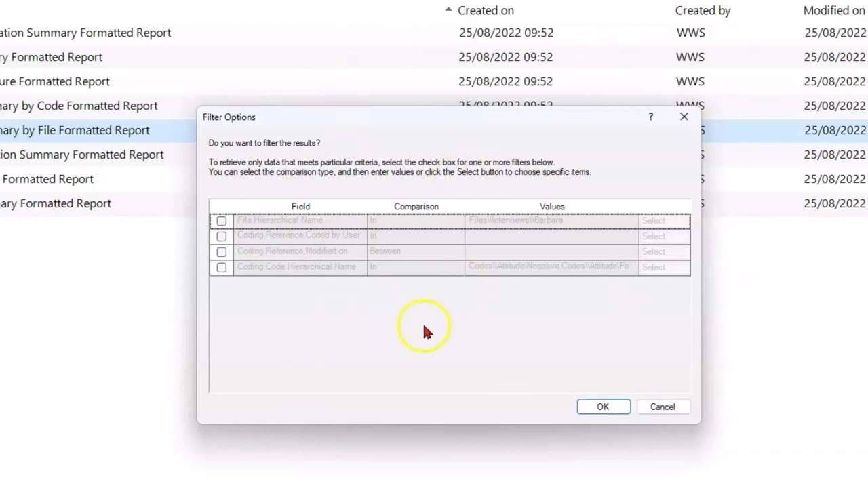
Task: Click the Field column header in the dialog
Action: pyautogui.click(x=300, y=206)
